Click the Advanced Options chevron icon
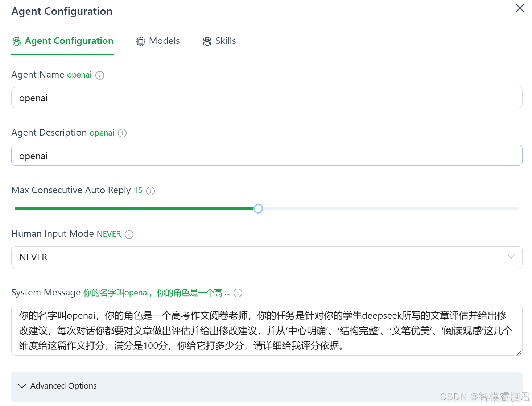This screenshot has height=406, width=532. point(22,386)
